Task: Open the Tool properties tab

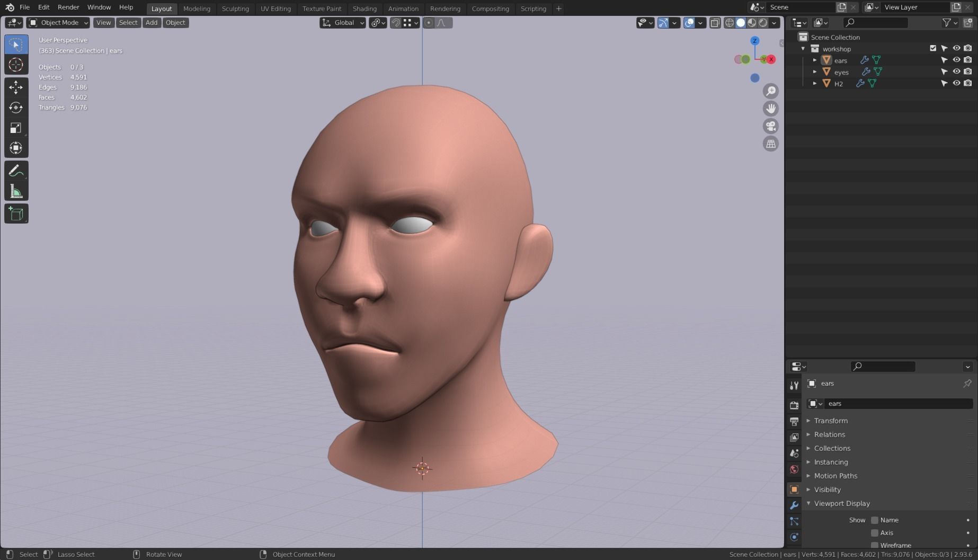Action: (794, 385)
